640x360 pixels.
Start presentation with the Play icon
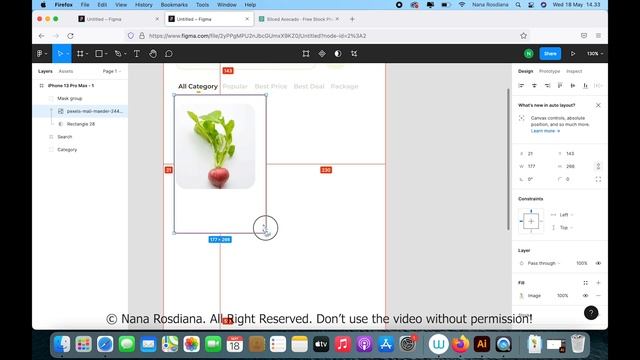pos(573,53)
